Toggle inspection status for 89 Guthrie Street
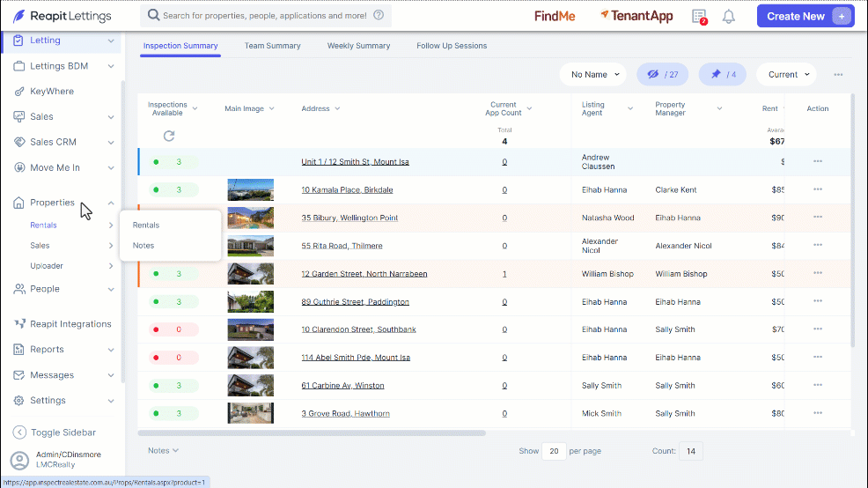Viewport: 868px width, 488px height. click(173, 302)
